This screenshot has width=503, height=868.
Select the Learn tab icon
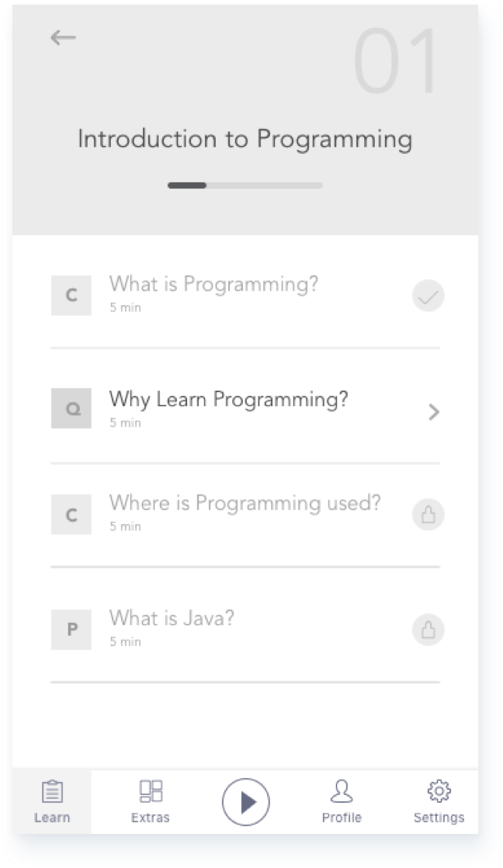pos(50,792)
